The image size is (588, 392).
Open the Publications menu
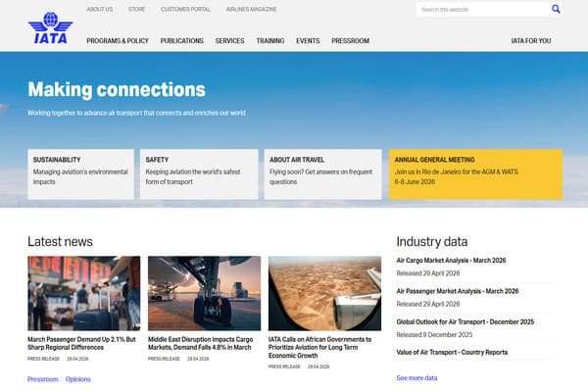[x=182, y=40]
